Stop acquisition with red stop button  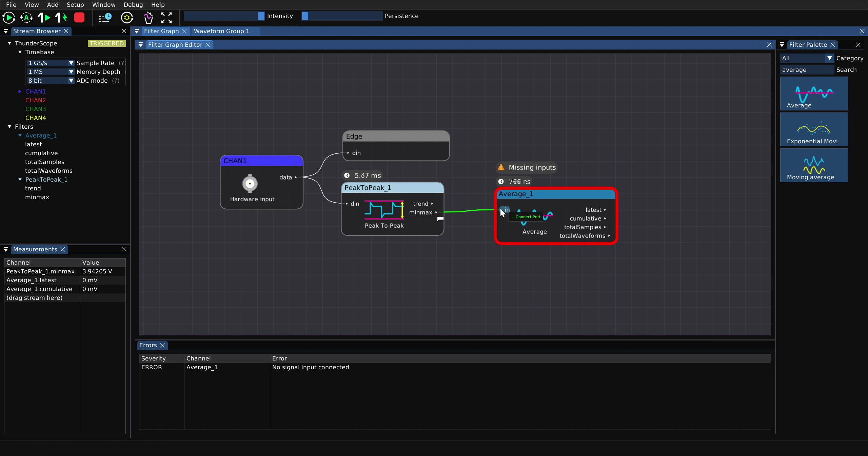pyautogui.click(x=79, y=17)
